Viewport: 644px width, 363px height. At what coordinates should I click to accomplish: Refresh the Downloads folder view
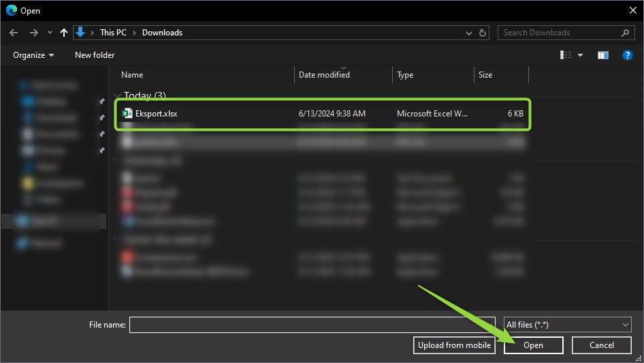click(x=483, y=33)
